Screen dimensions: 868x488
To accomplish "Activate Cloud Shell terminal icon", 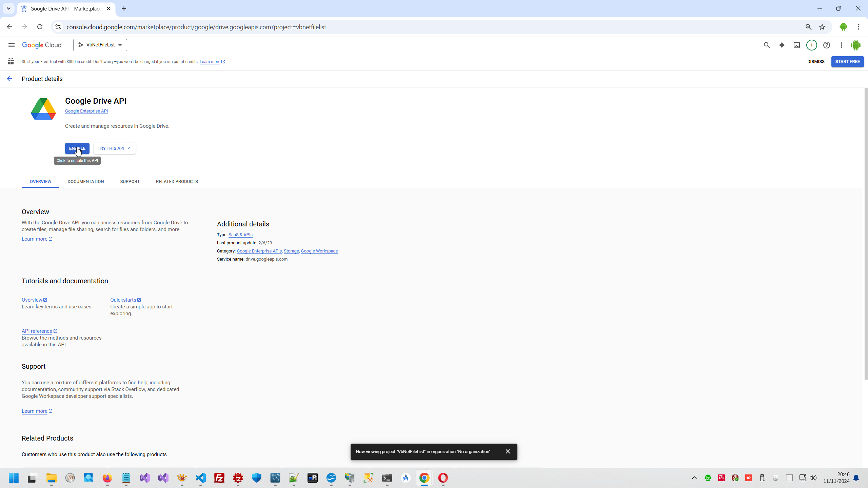I will coord(796,45).
